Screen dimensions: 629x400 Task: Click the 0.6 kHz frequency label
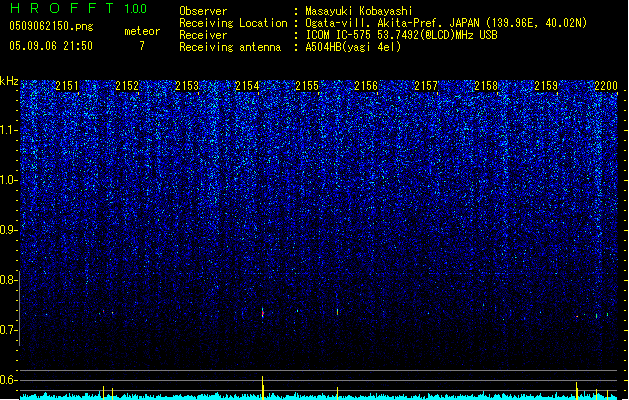(x=9, y=380)
